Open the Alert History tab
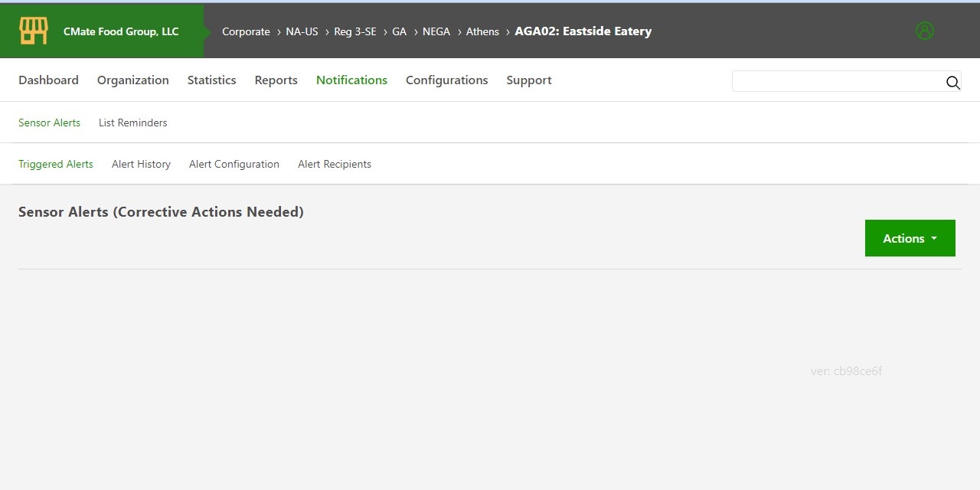 point(141,164)
